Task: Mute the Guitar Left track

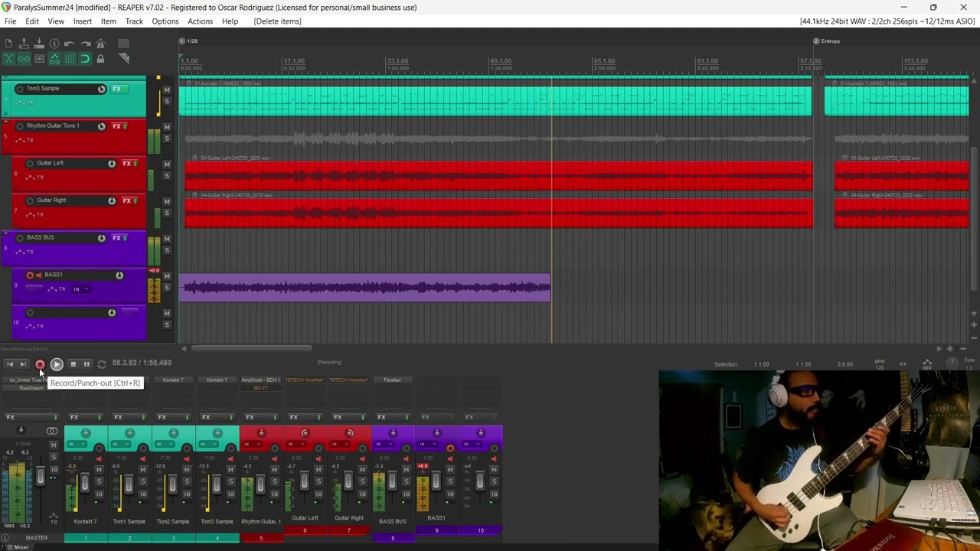Action: tap(166, 165)
